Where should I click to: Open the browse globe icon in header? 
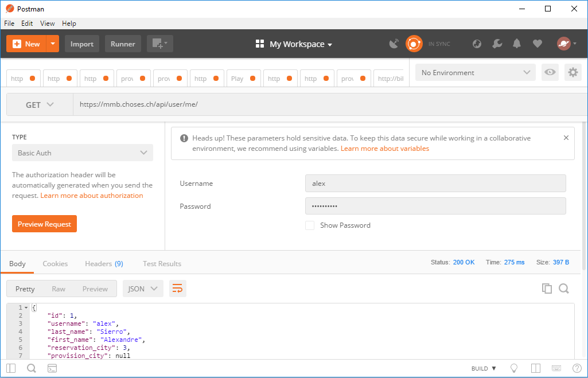[477, 44]
